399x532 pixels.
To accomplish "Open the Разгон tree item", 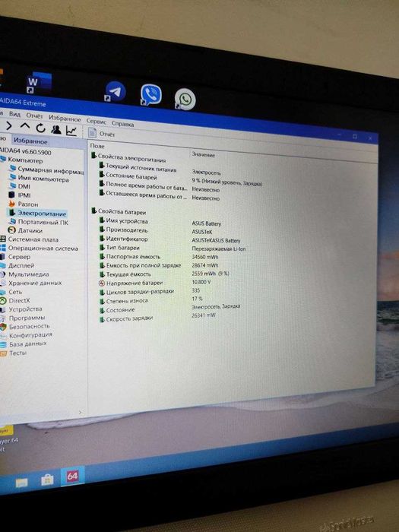I will point(24,204).
